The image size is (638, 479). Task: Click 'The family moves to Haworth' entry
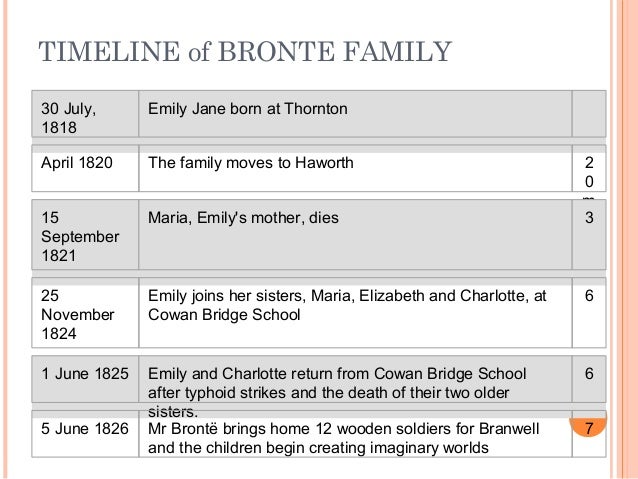(x=250, y=163)
